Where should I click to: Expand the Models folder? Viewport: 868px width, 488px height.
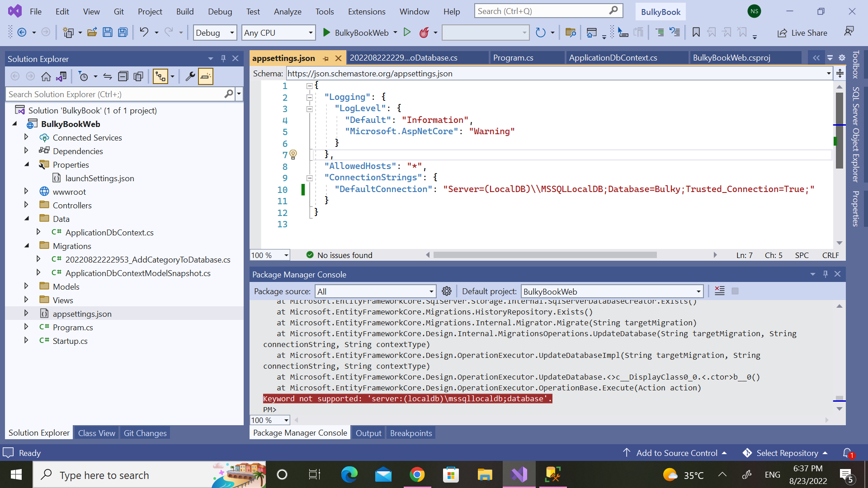[x=26, y=286]
